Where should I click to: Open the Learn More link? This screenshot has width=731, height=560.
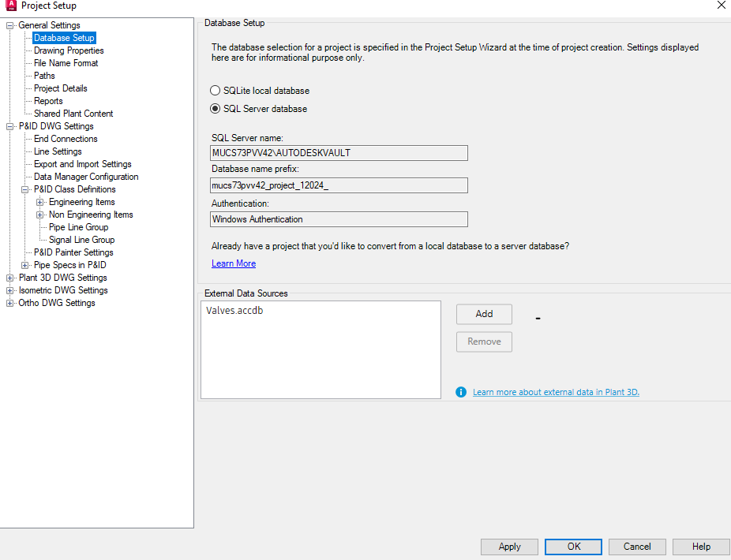(234, 263)
